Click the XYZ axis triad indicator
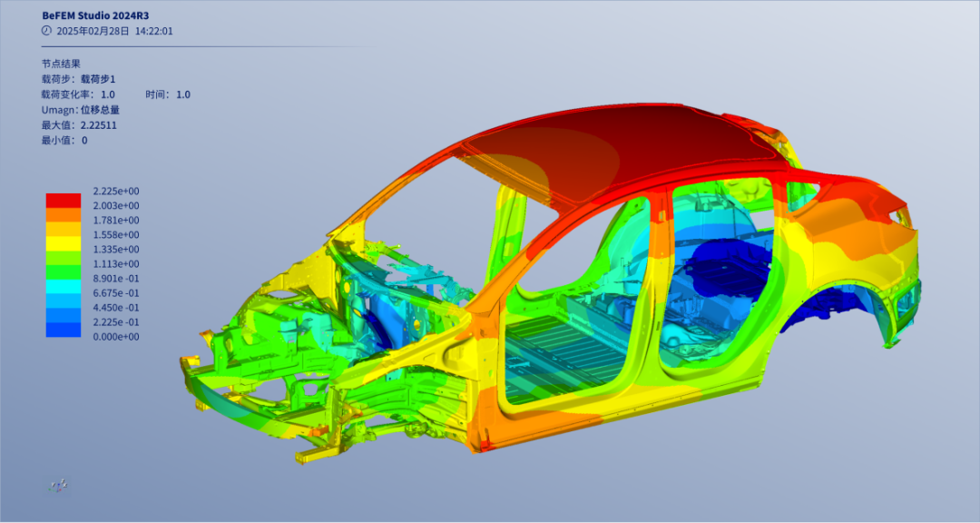The width and height of the screenshot is (980, 523). coord(58,486)
